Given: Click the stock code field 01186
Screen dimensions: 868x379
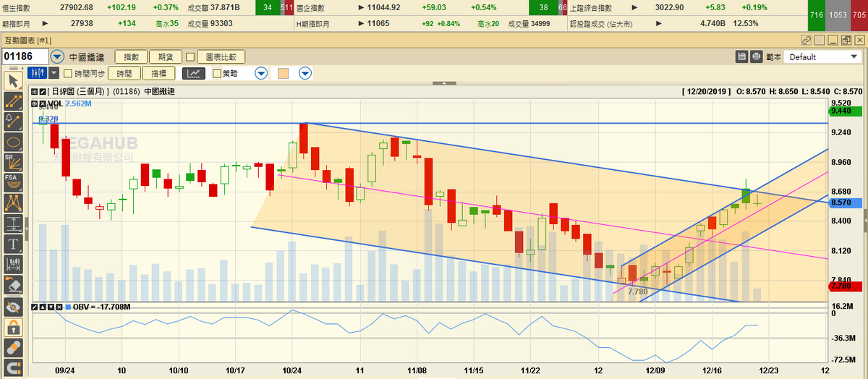Looking at the screenshot, I should point(25,56).
